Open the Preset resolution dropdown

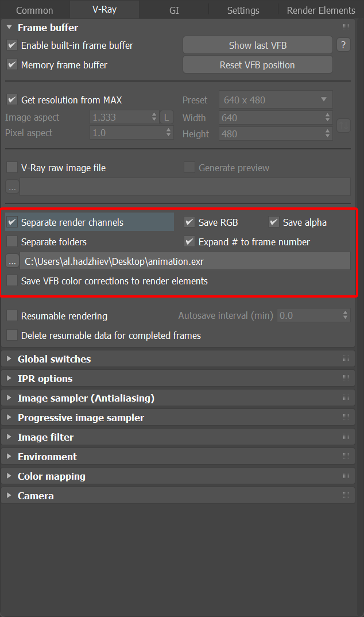click(276, 100)
